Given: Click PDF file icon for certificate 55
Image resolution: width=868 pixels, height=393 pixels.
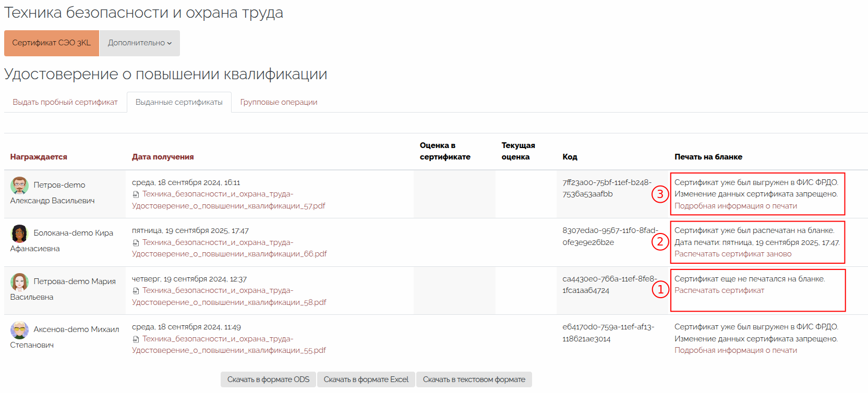Looking at the screenshot, I should pyautogui.click(x=136, y=339).
